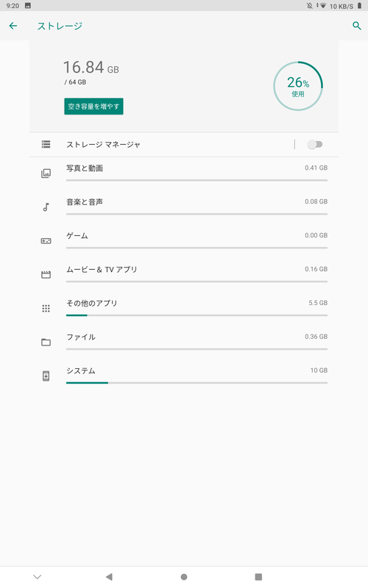Collapse keyboard with the down chevron
This screenshot has height=588, width=368.
point(38,577)
